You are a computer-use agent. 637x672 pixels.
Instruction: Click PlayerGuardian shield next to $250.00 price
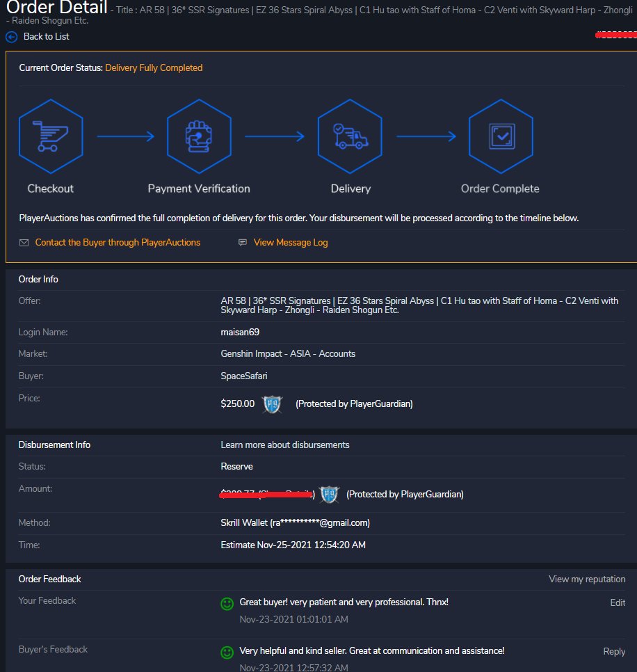272,404
